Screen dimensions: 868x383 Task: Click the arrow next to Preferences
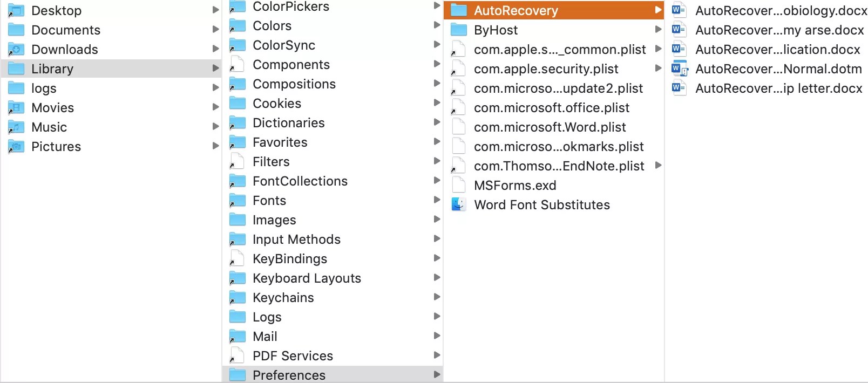click(x=437, y=375)
